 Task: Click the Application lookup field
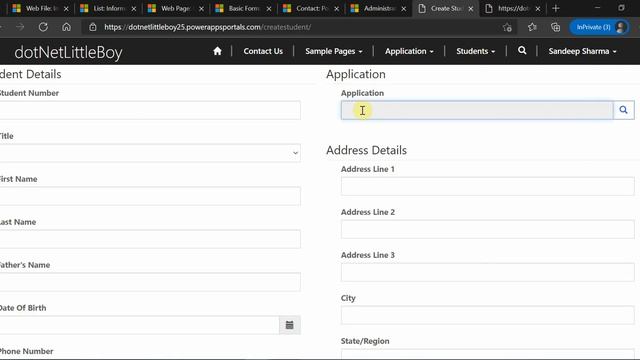pos(477,110)
